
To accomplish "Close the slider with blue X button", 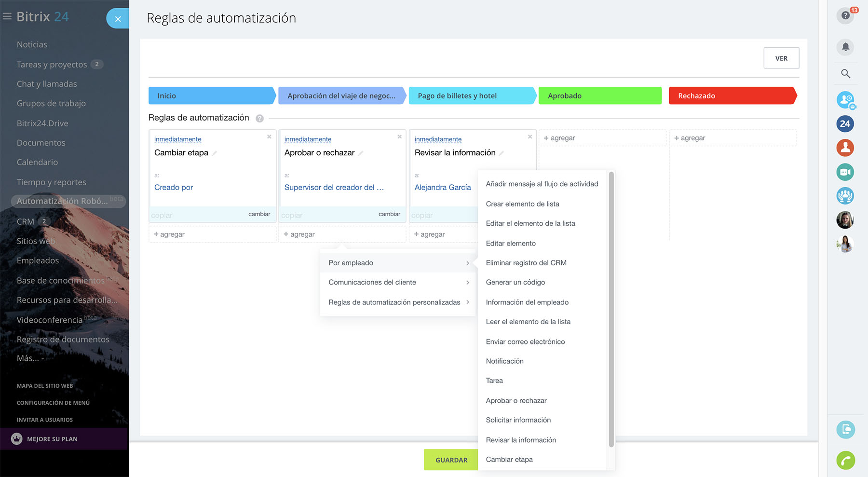I will point(118,19).
